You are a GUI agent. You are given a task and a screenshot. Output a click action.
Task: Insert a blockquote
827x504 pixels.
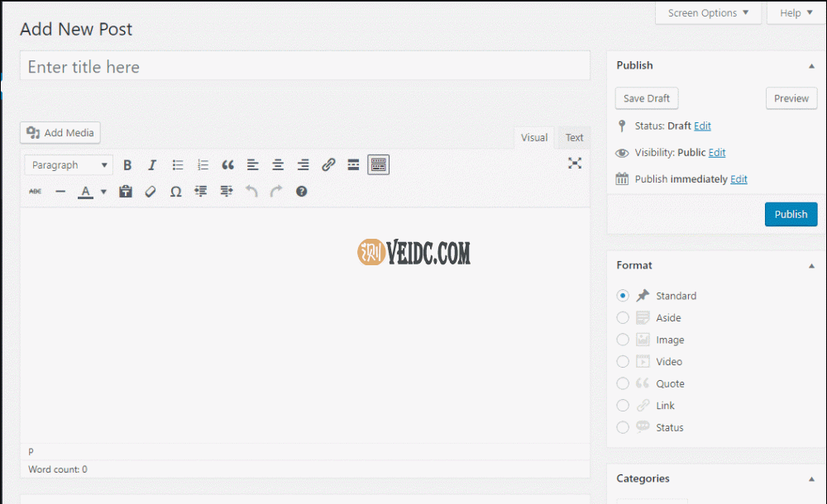pyautogui.click(x=228, y=165)
